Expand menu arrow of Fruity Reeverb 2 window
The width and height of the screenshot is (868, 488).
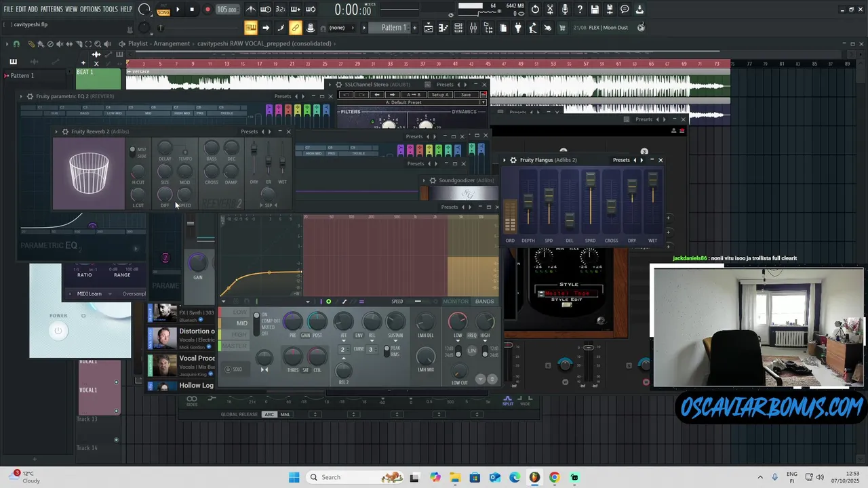(x=57, y=131)
